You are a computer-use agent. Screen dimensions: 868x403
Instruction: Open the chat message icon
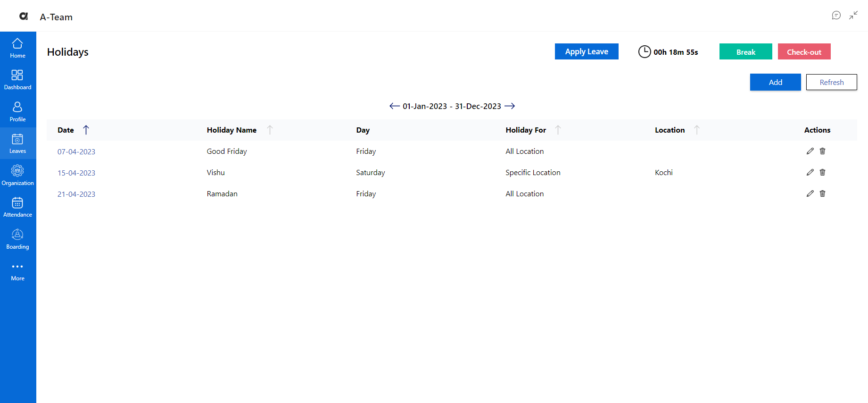836,16
